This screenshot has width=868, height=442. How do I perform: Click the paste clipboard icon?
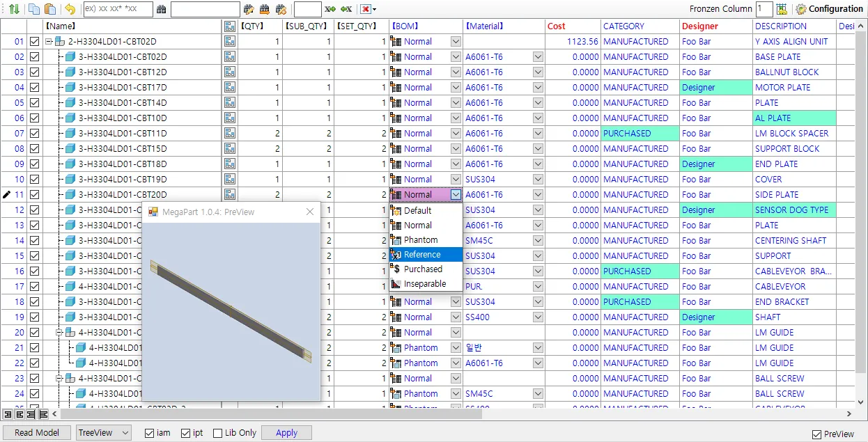(50, 9)
